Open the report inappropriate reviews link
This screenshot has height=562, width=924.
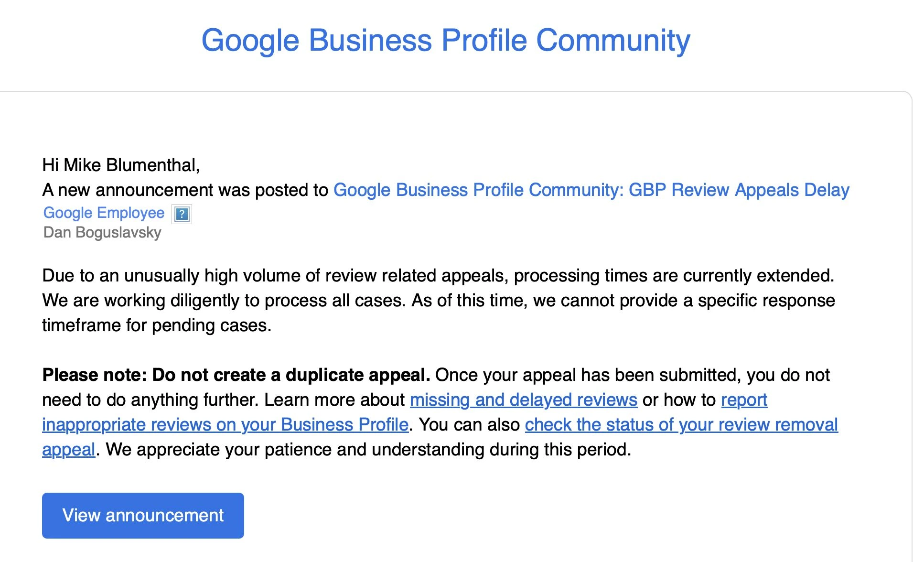pyautogui.click(x=225, y=424)
